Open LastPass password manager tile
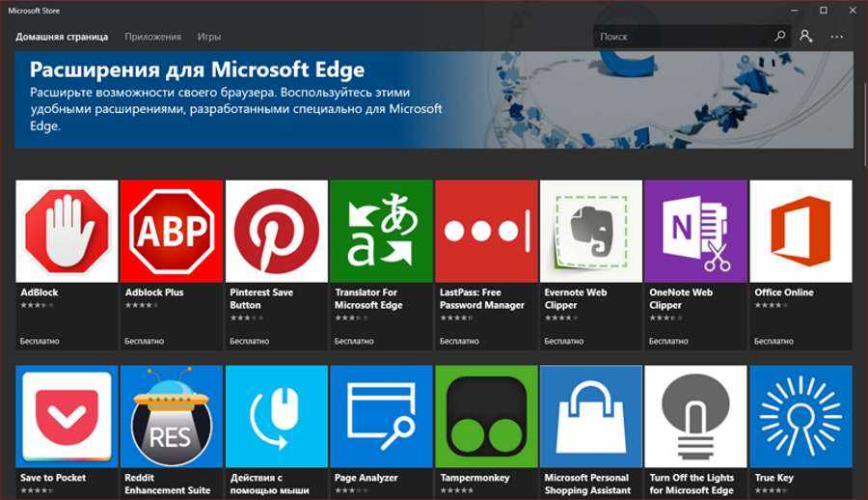The width and height of the screenshot is (868, 500). pyautogui.click(x=486, y=232)
